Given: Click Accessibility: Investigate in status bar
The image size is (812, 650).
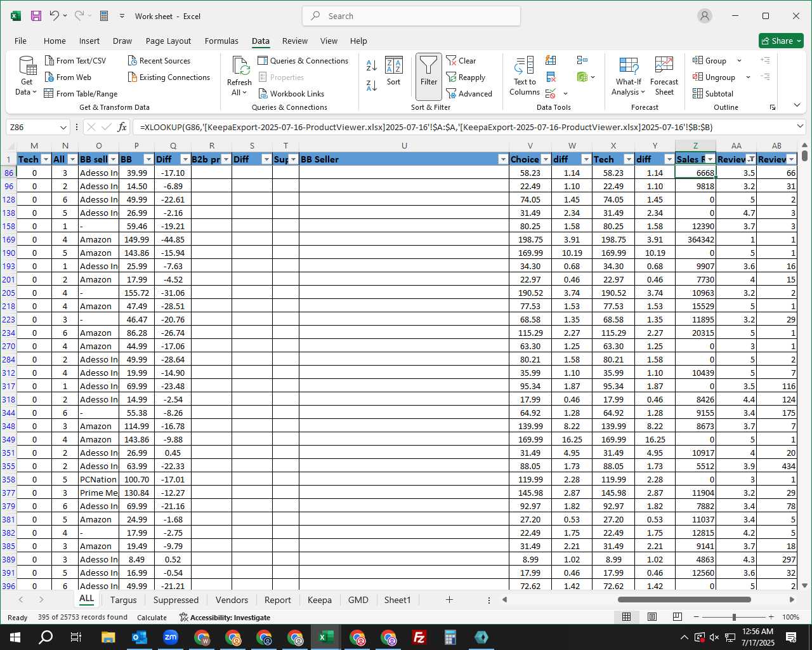Looking at the screenshot, I should pos(225,617).
